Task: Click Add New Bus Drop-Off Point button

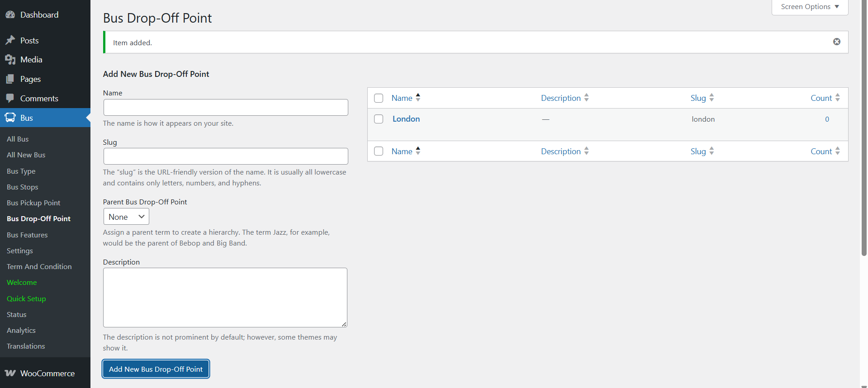Action: tap(156, 369)
